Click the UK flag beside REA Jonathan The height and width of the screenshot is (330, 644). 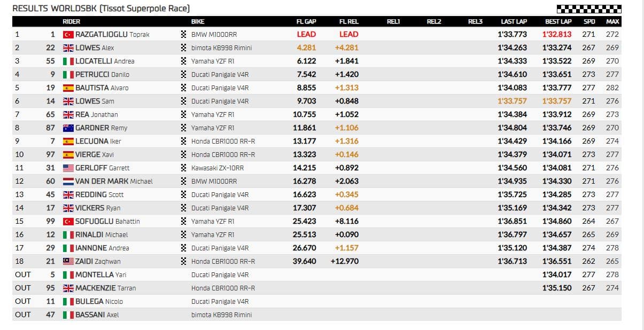coord(68,114)
